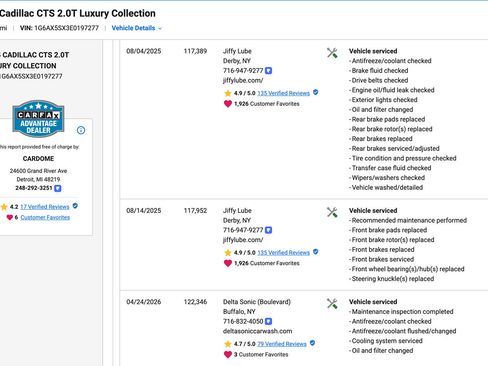Open Delta Sonic's 79 Verified Reviews link
The image size is (488, 366).
(x=282, y=344)
